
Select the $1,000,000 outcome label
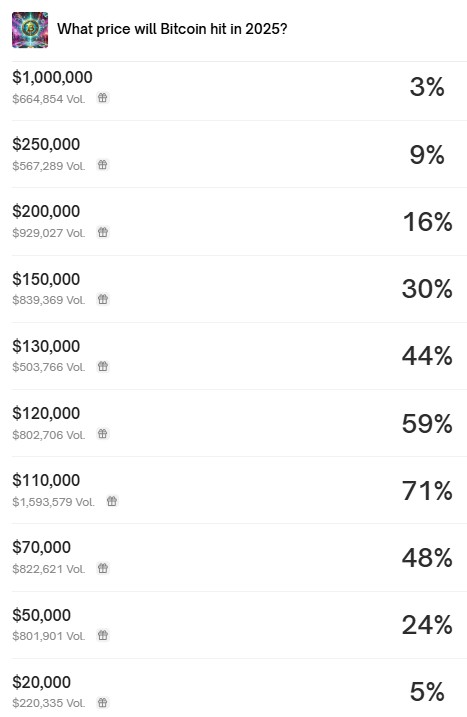(x=52, y=77)
